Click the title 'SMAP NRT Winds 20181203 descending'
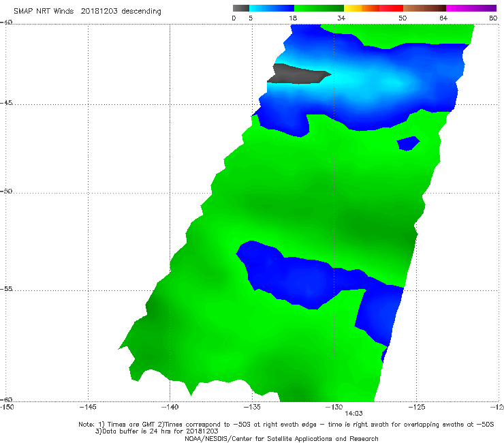This screenshot has width=504, height=443. pos(87,12)
